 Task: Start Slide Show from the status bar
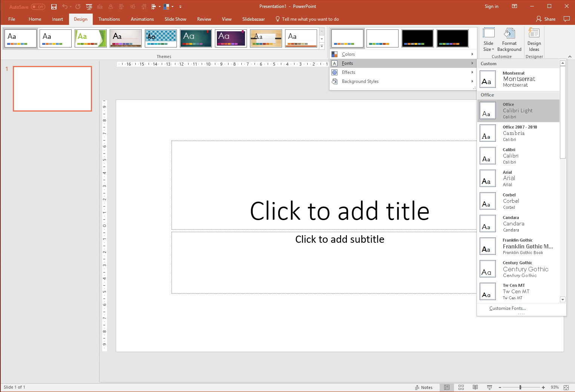point(489,387)
